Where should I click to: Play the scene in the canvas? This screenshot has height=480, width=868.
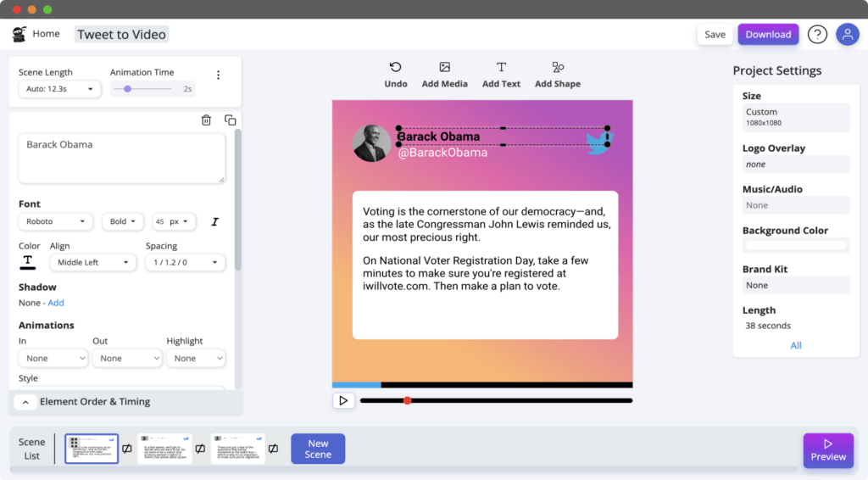343,400
